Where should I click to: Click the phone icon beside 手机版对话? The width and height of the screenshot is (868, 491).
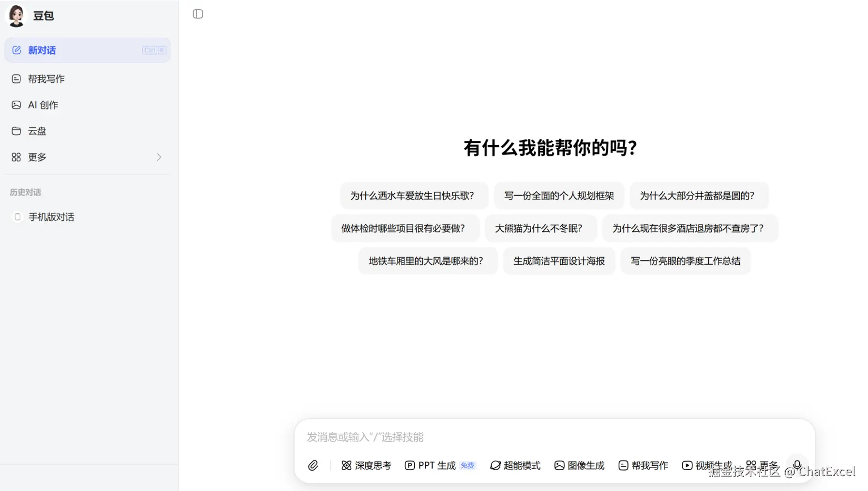(17, 217)
